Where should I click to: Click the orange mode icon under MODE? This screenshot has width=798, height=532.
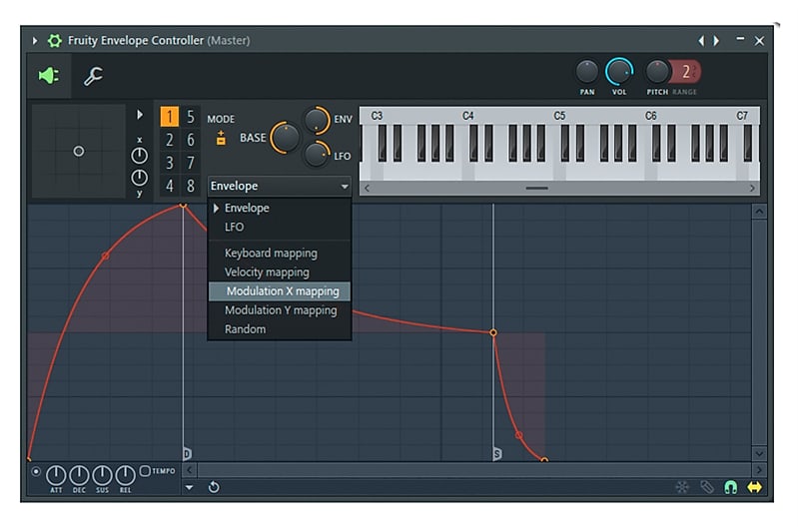(221, 139)
